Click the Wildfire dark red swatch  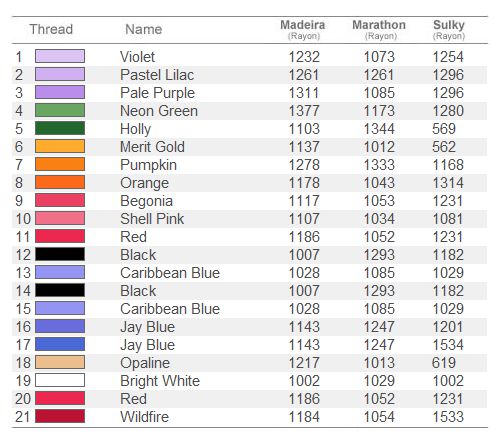[60, 416]
